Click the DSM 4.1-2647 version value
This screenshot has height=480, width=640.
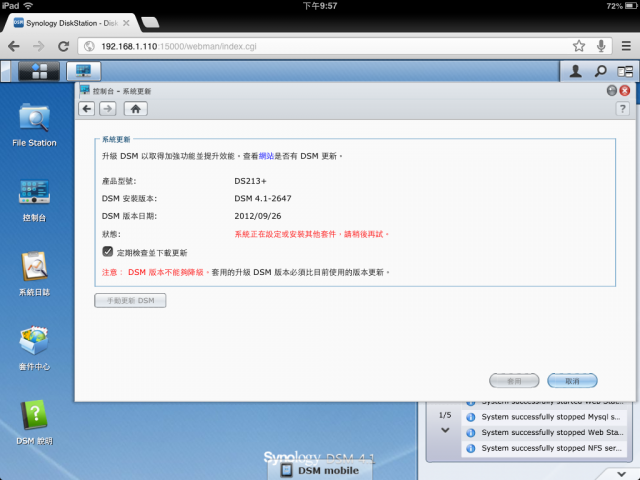(x=263, y=198)
